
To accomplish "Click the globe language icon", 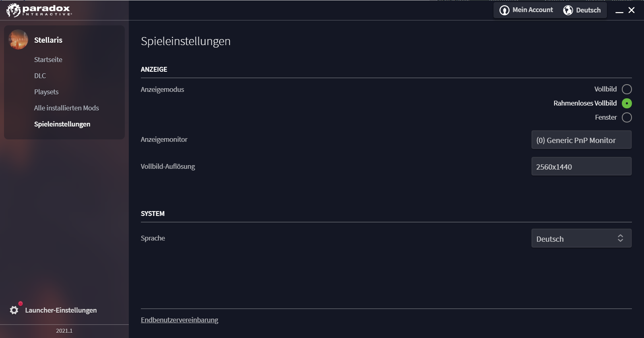I will tap(568, 10).
